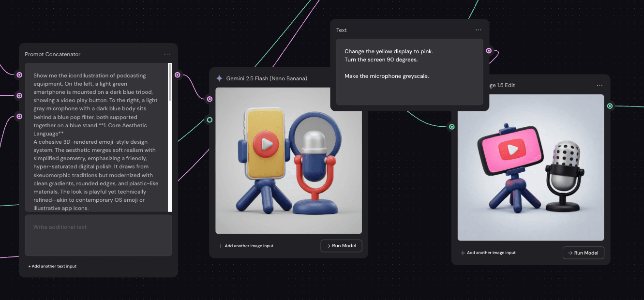Click the third pink input port of Prompt Concatenator
The width and height of the screenshot is (644, 300).
pyautogui.click(x=19, y=117)
